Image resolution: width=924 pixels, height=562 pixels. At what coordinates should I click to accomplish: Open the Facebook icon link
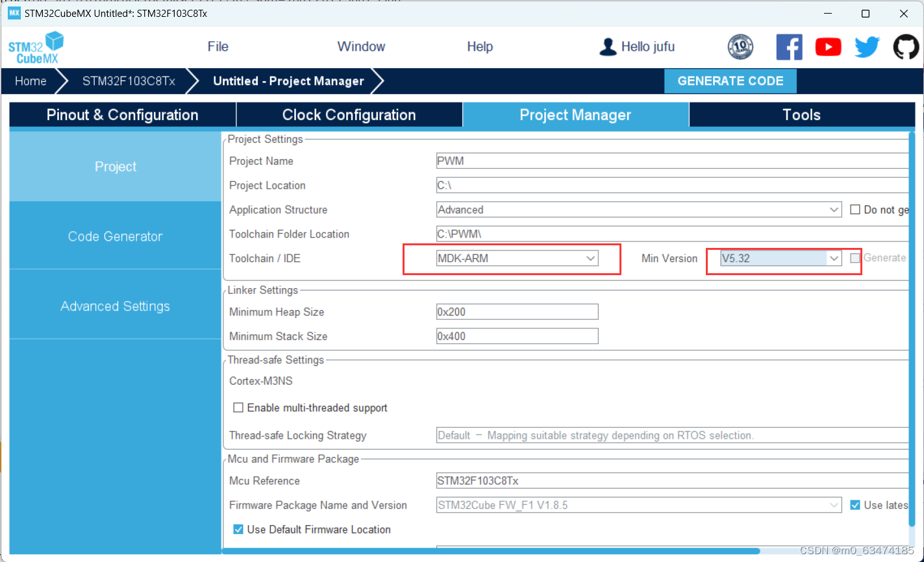tap(789, 47)
